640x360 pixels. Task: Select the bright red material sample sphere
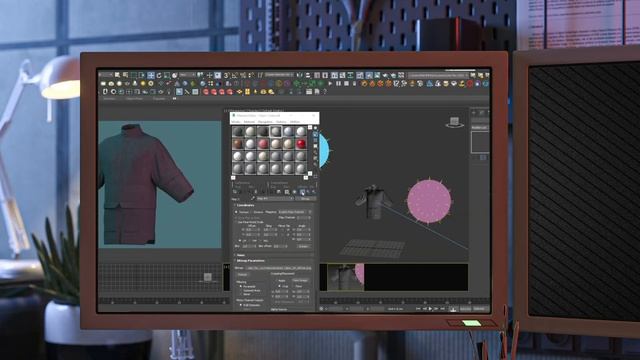301,144
